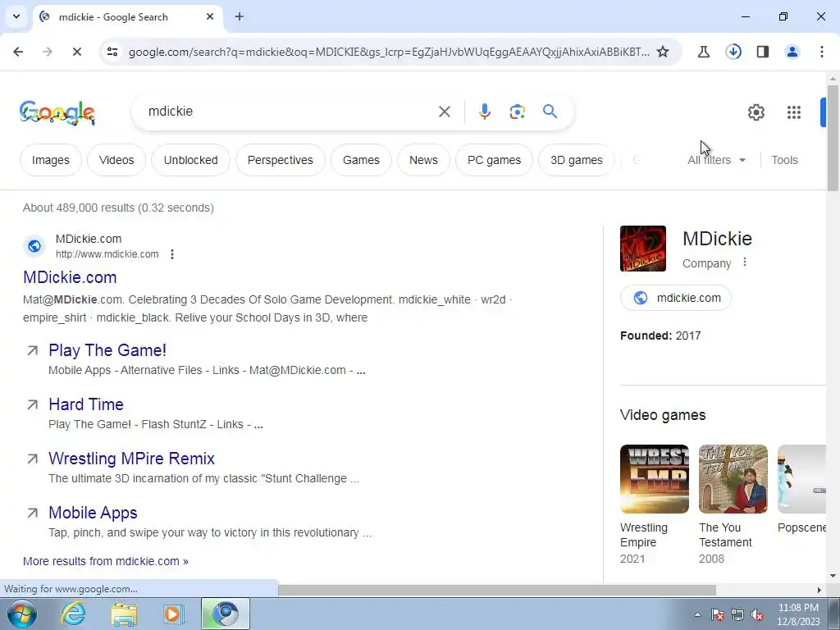The width and height of the screenshot is (840, 630).
Task: Open knowledge panel more options dots
Action: coord(745,262)
